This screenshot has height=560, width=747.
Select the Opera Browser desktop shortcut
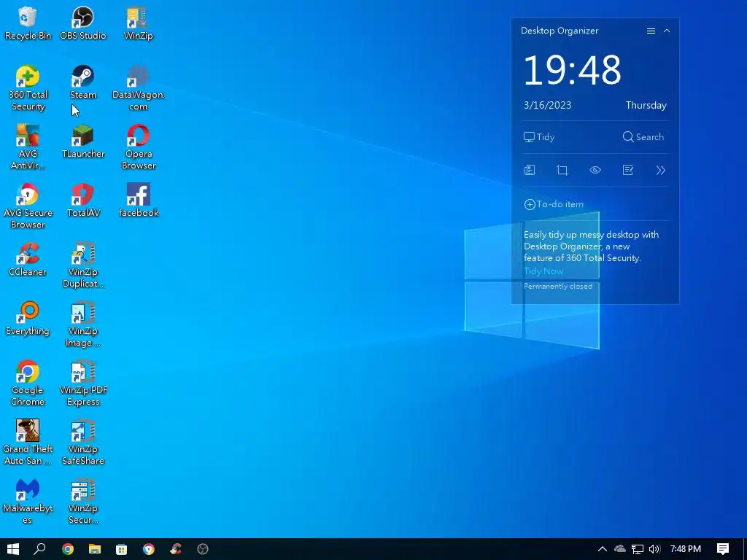click(138, 147)
